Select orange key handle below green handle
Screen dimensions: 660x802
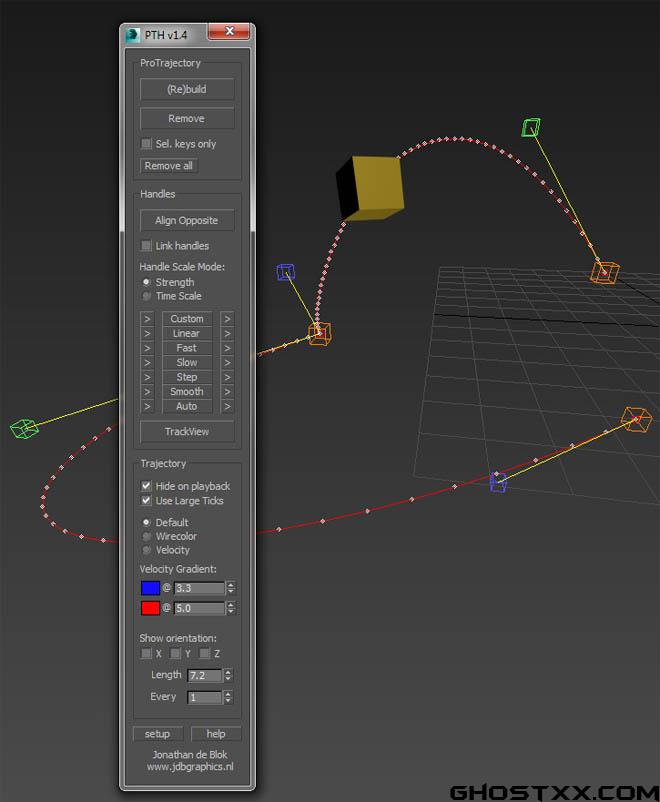pos(604,272)
